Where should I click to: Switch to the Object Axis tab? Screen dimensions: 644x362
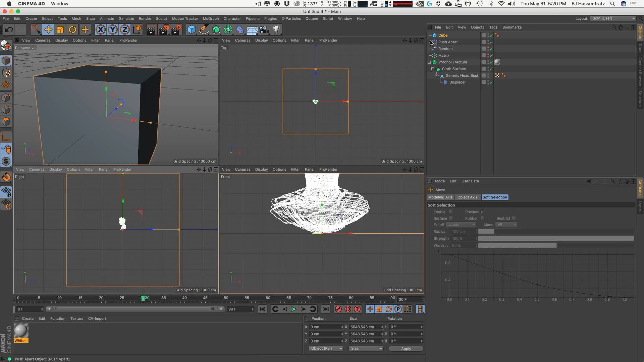(x=467, y=197)
